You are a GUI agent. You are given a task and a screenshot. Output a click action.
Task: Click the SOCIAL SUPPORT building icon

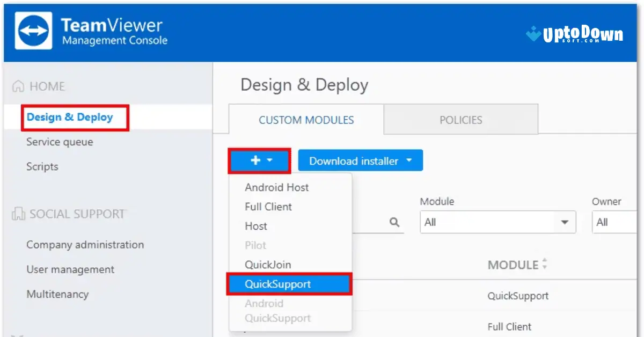click(19, 214)
